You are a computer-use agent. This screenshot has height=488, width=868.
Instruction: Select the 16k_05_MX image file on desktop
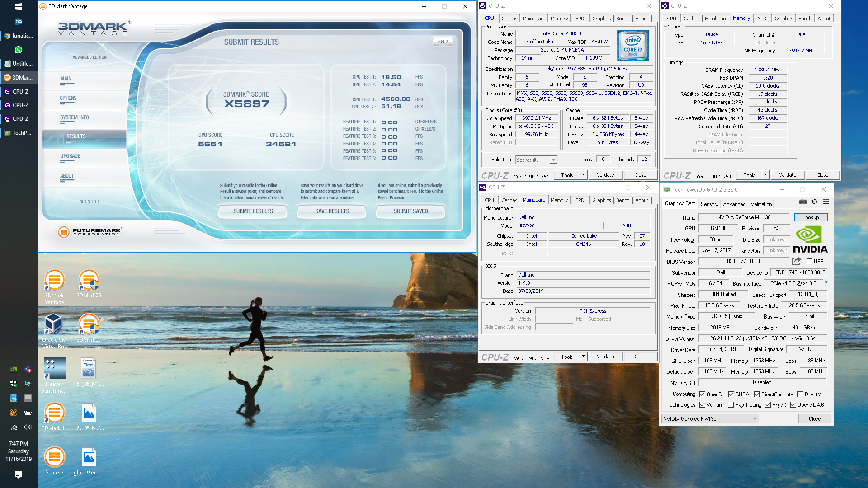(89, 417)
